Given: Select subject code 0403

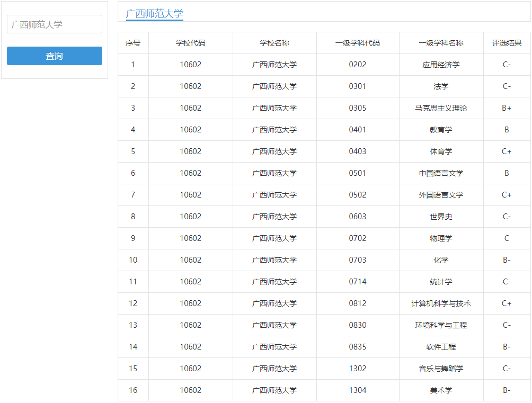Looking at the screenshot, I should point(358,151).
